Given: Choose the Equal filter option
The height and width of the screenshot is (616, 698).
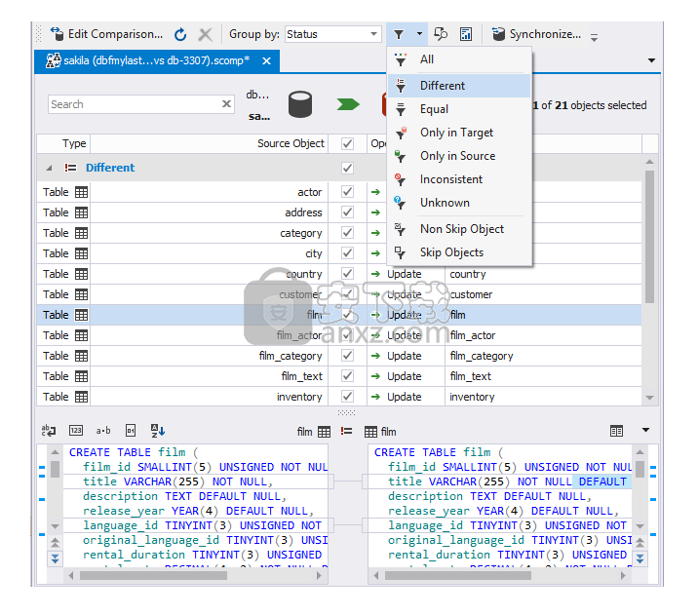Looking at the screenshot, I should tap(459, 109).
